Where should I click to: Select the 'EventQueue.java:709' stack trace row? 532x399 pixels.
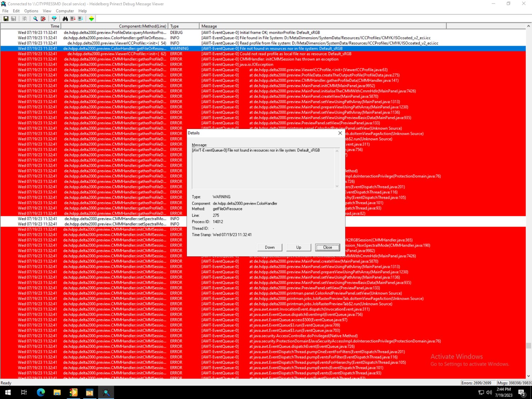[263, 325]
